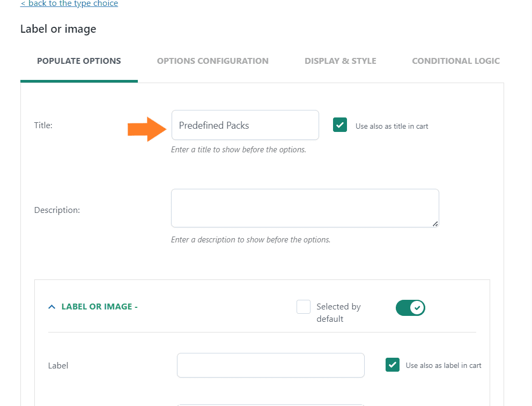
Task: Click the 'Use also as title in cart' text
Action: coord(392,126)
